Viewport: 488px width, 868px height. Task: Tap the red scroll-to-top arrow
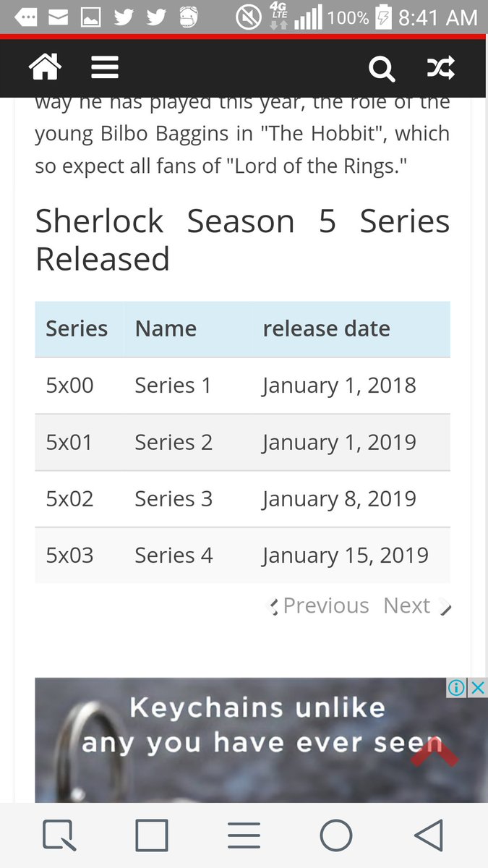click(x=435, y=753)
